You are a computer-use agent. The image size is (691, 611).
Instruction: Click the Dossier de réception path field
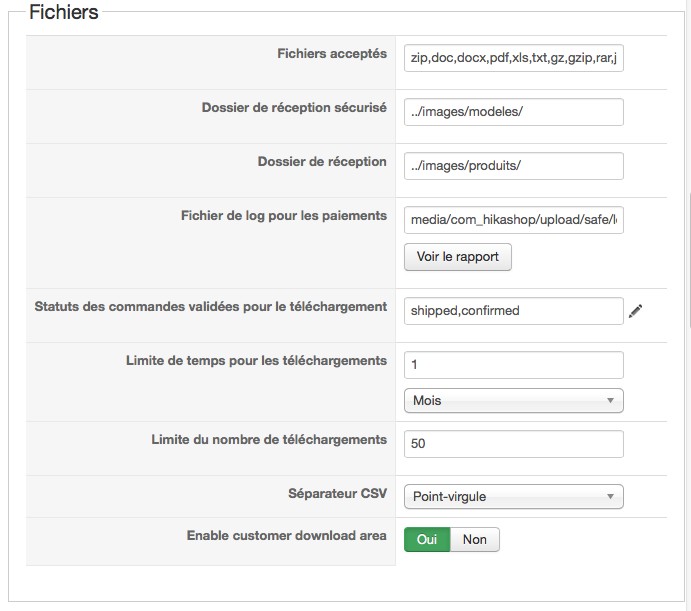pyautogui.click(x=513, y=166)
